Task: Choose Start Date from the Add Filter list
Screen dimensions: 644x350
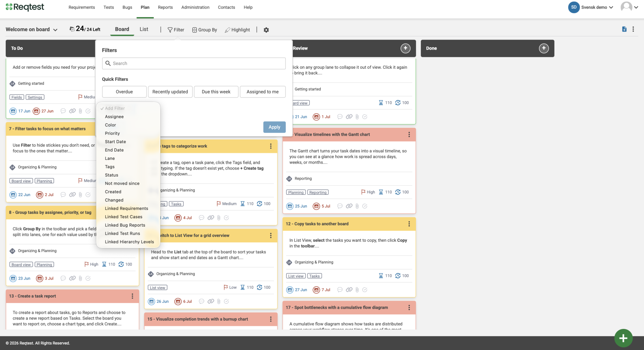Action: [115, 142]
